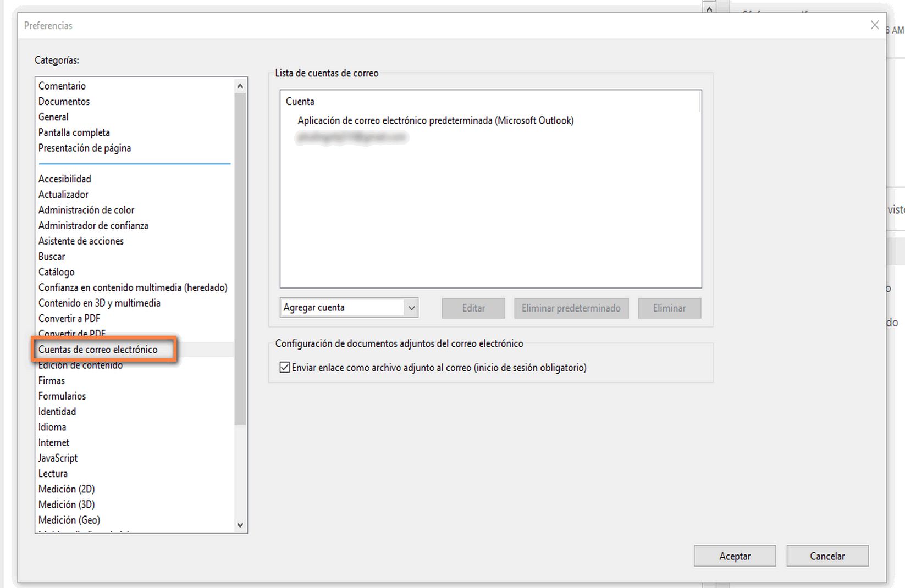Click the Editar button
This screenshot has height=588, width=905.
tap(473, 308)
